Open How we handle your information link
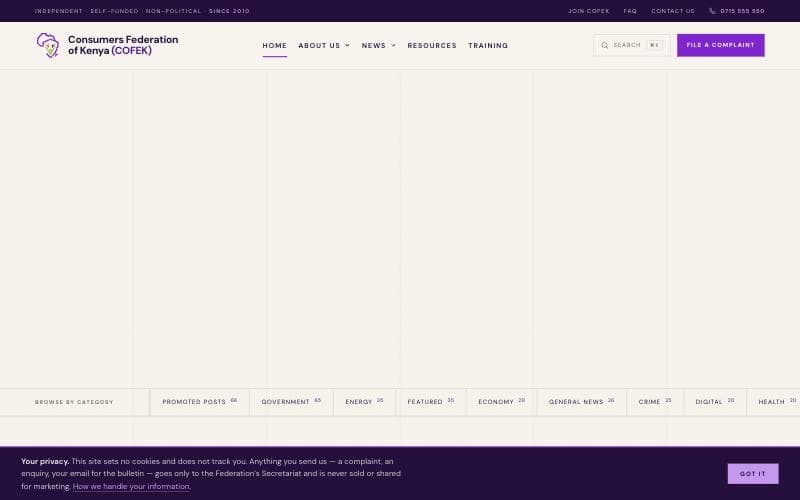This screenshot has width=800, height=500. pyautogui.click(x=131, y=487)
